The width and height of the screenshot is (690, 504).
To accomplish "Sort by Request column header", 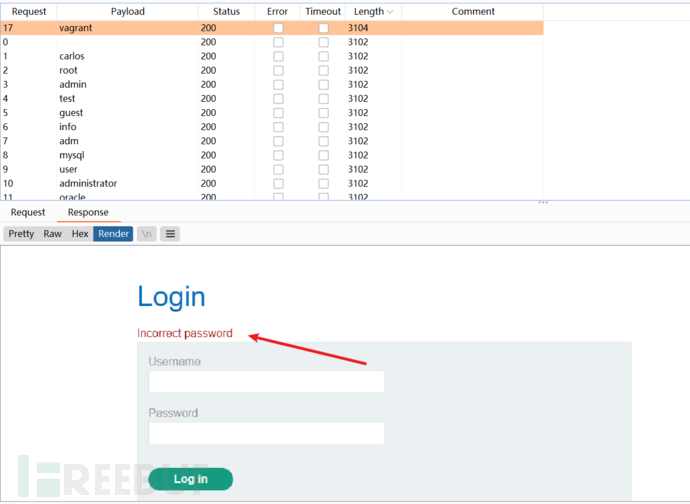I will 29,11.
